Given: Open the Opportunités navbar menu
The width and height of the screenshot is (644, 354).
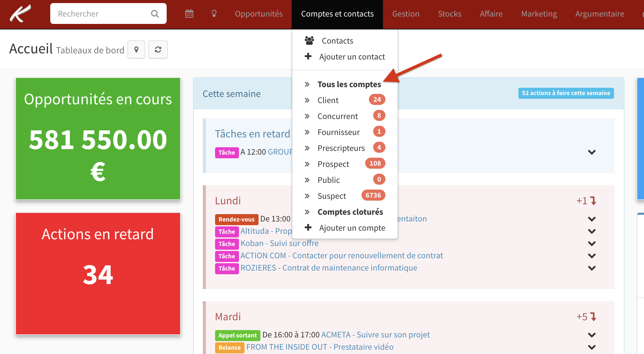Looking at the screenshot, I should 259,14.
